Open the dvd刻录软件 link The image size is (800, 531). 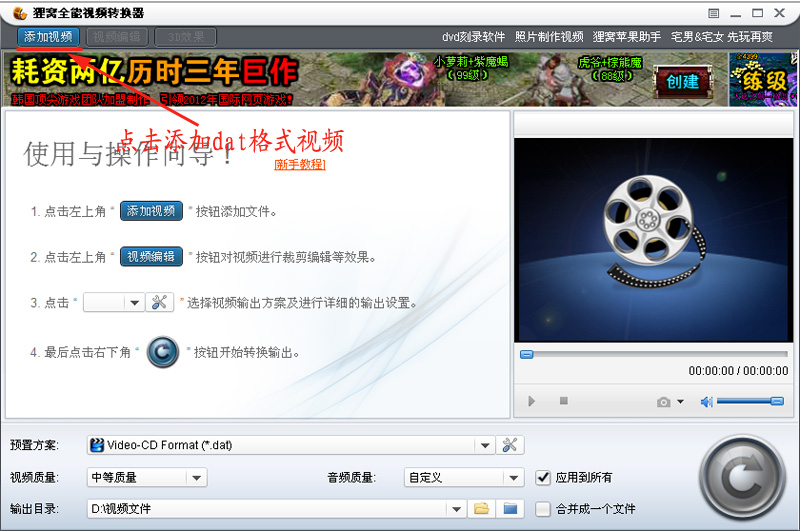(x=473, y=37)
